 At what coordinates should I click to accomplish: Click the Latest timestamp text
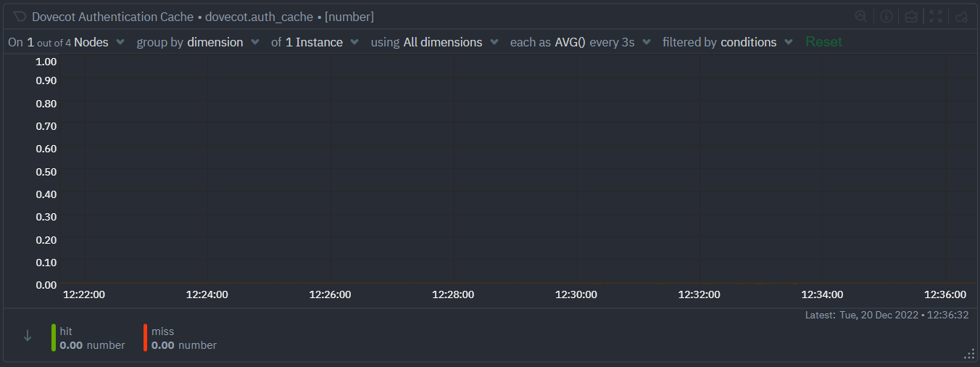coord(887,316)
